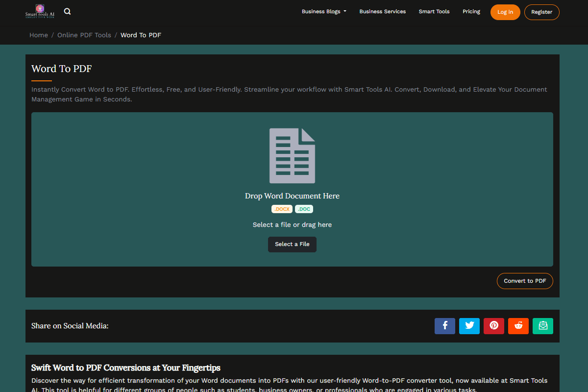Click the Register button
The height and width of the screenshot is (392, 588).
tap(542, 12)
